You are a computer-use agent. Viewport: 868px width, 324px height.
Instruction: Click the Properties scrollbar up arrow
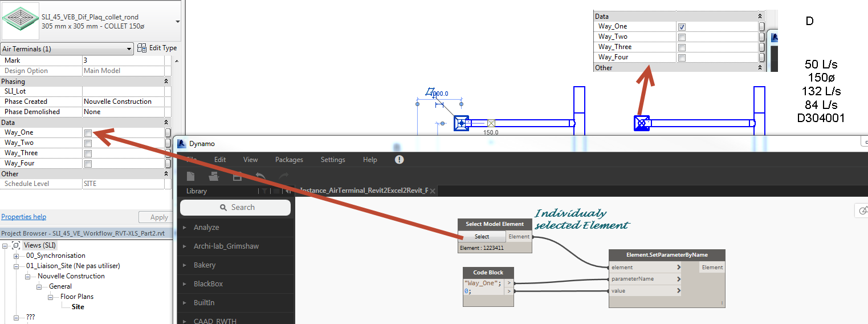pyautogui.click(x=176, y=60)
